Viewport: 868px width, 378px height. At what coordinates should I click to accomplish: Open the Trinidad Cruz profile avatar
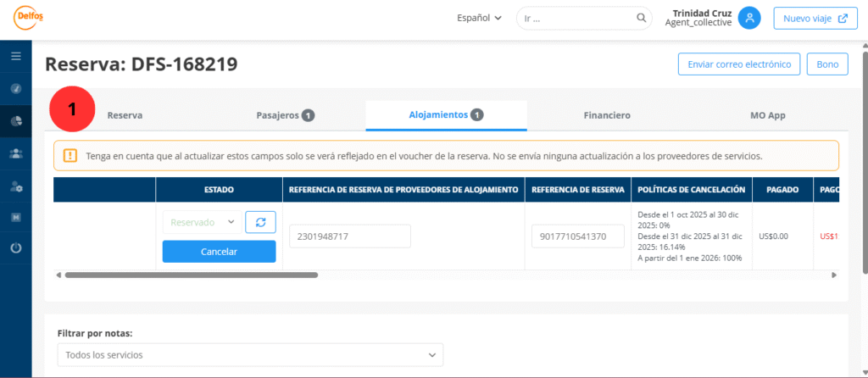coord(748,18)
